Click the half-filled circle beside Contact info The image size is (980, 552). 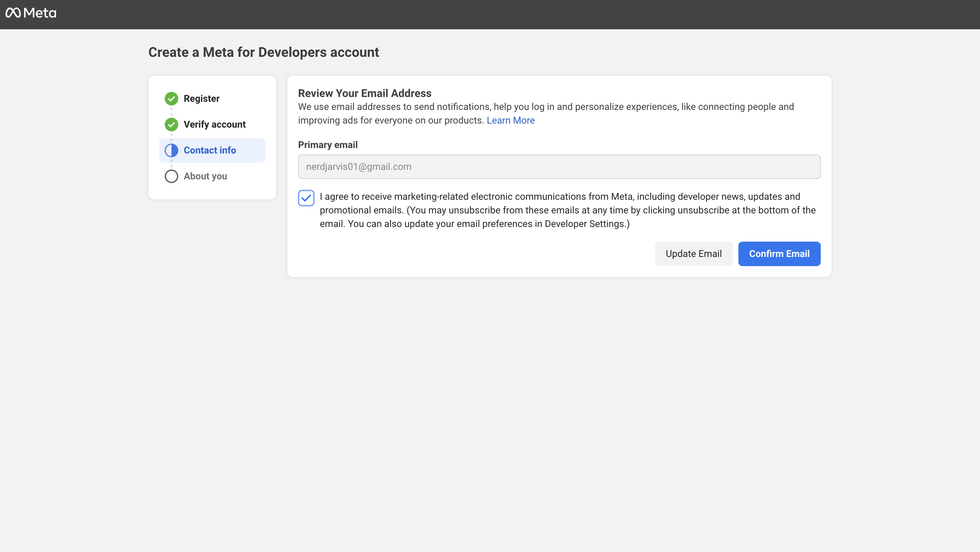click(171, 150)
